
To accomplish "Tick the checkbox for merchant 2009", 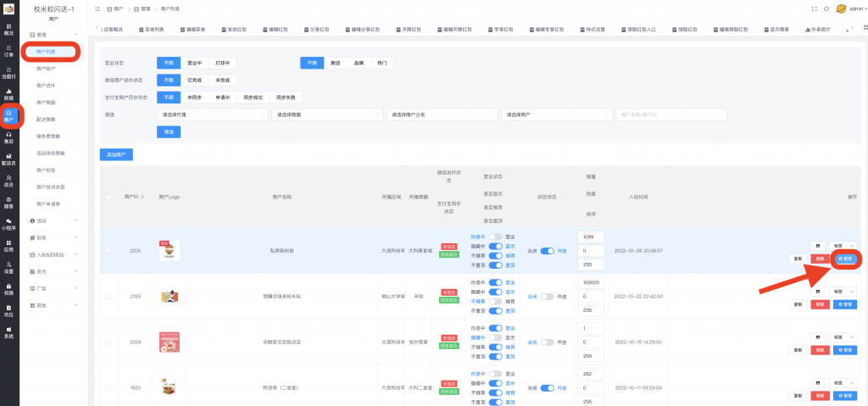I will tap(108, 342).
